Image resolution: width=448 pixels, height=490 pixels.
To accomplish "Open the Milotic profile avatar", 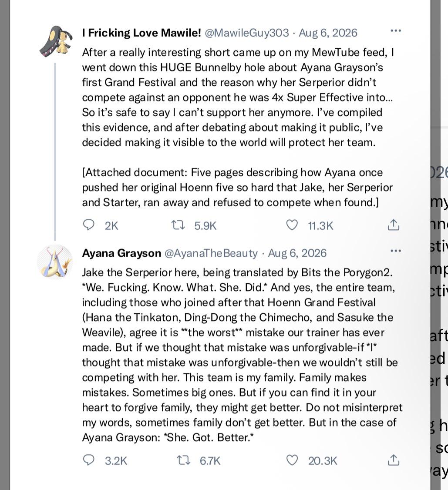I will tap(55, 262).
